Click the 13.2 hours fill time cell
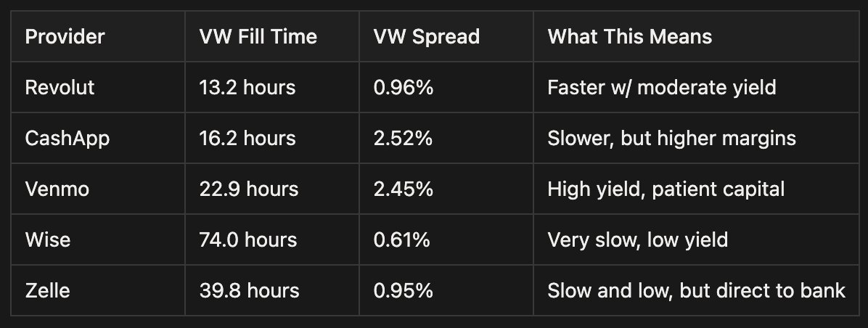The width and height of the screenshot is (868, 328). pyautogui.click(x=247, y=87)
